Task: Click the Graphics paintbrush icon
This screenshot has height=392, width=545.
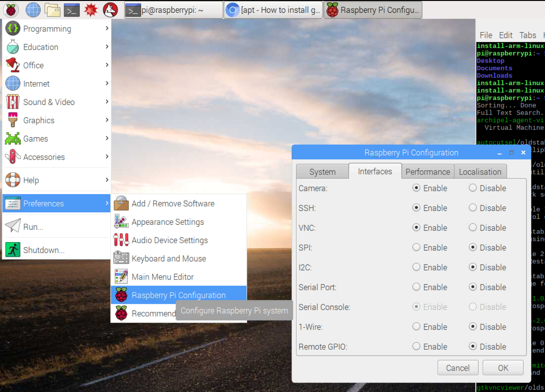Action: pos(13,120)
